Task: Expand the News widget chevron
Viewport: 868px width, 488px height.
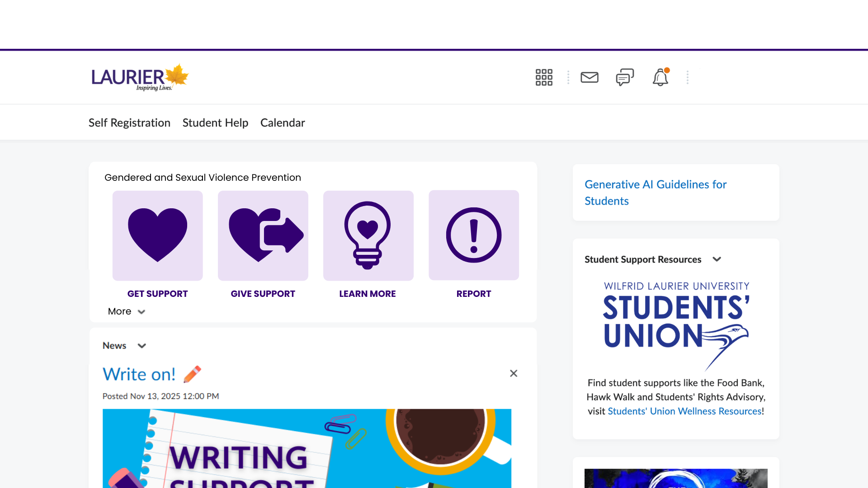Action: pyautogui.click(x=142, y=346)
